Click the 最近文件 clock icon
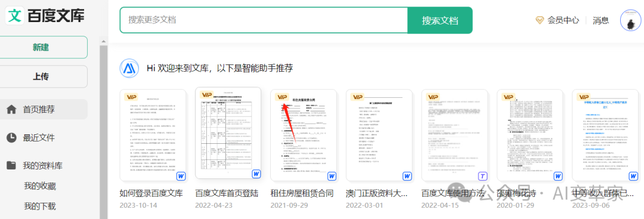Image resolution: width=644 pixels, height=219 pixels. pos(11,138)
